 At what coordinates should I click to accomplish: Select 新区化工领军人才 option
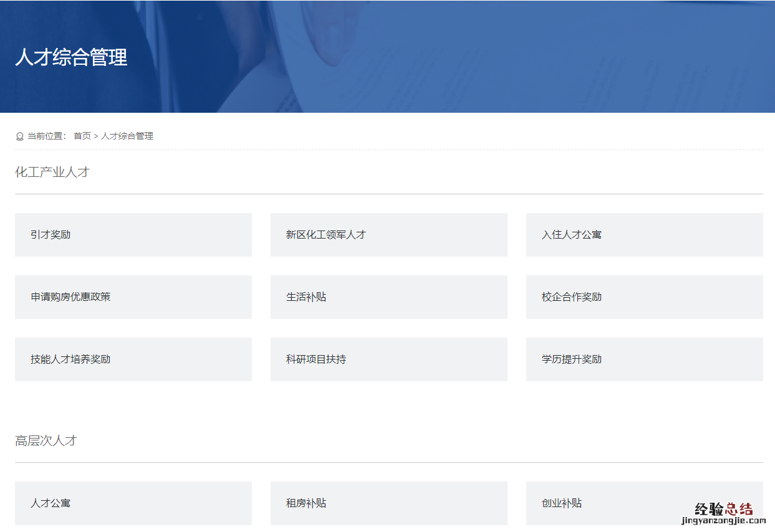(388, 235)
